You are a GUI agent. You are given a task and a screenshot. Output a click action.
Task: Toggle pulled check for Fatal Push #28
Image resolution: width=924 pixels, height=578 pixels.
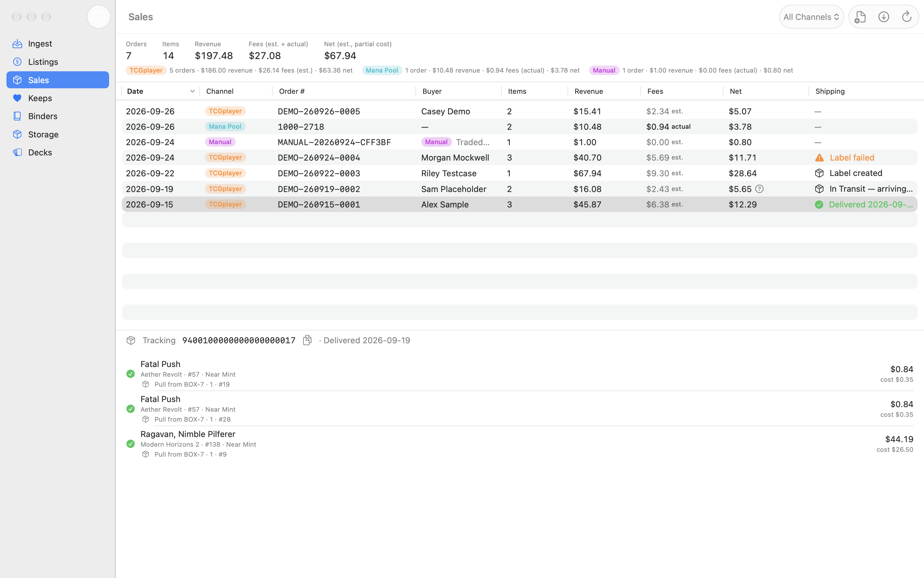pos(131,409)
